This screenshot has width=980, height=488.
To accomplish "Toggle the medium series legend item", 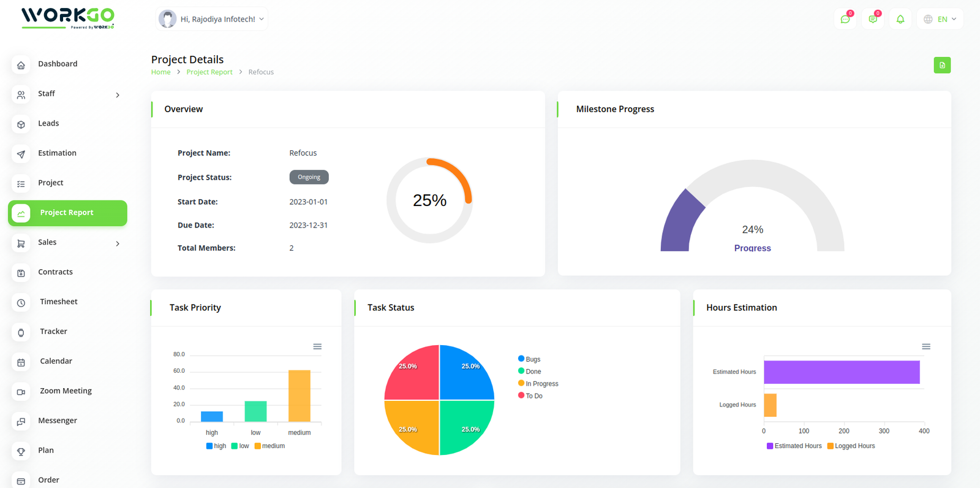I will pyautogui.click(x=269, y=446).
